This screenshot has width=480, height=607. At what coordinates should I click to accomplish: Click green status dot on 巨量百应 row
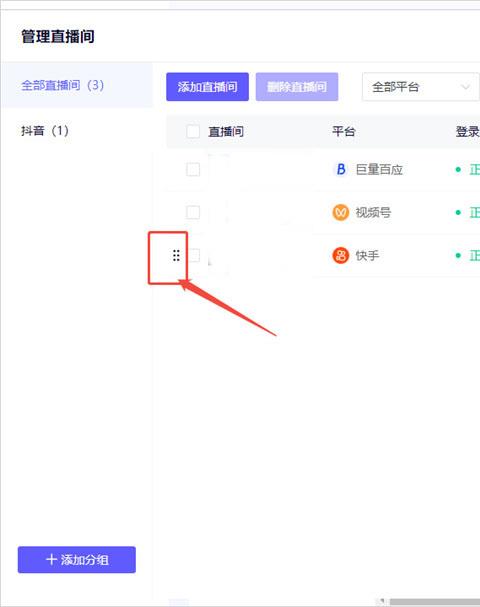tap(458, 170)
